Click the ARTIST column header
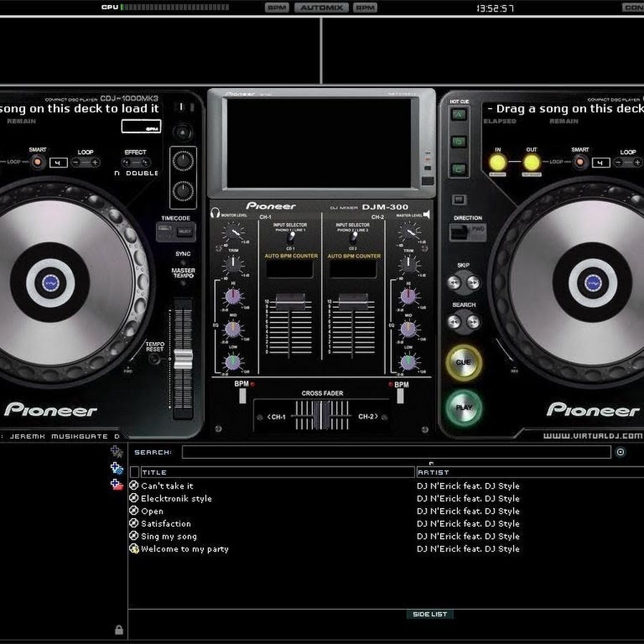The height and width of the screenshot is (644, 644). 530,472
